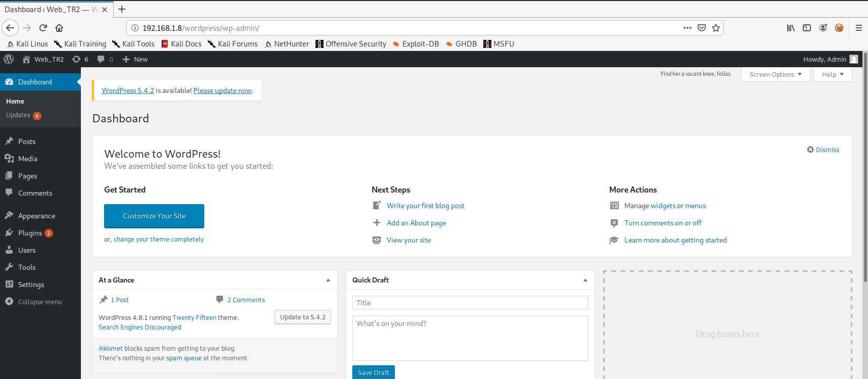Open page actions three-dot menu
868x379 pixels.
pyautogui.click(x=688, y=28)
